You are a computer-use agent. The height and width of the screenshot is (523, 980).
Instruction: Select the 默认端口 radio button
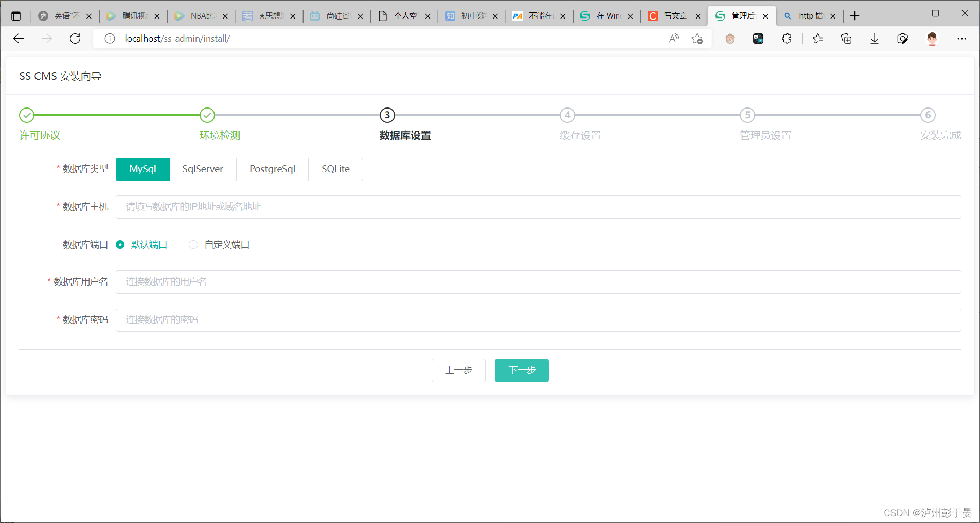point(120,244)
